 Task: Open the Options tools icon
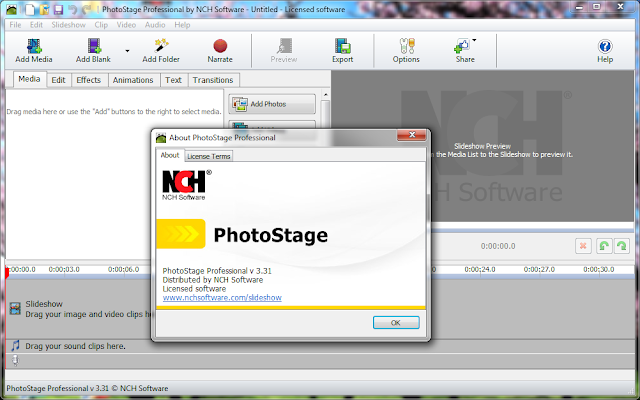406,46
